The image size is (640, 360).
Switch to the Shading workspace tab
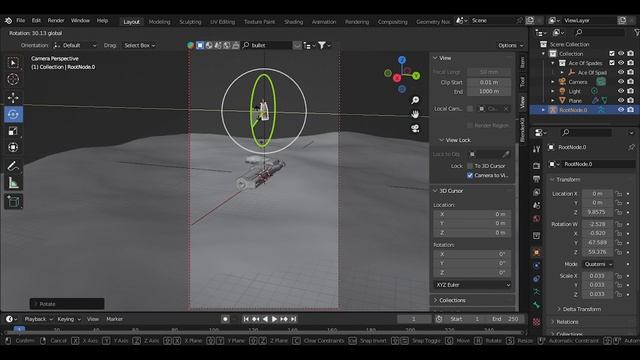pos(293,22)
